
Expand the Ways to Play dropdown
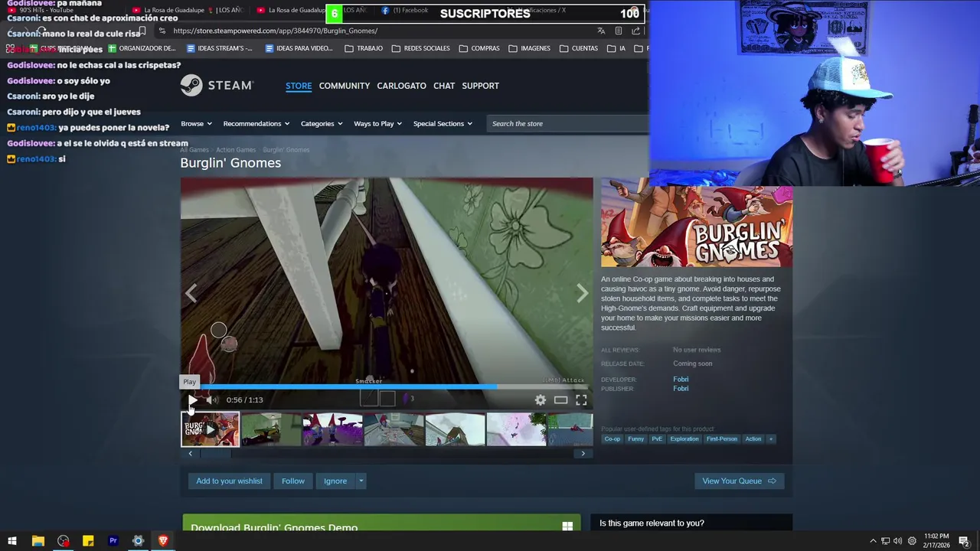[x=378, y=123]
